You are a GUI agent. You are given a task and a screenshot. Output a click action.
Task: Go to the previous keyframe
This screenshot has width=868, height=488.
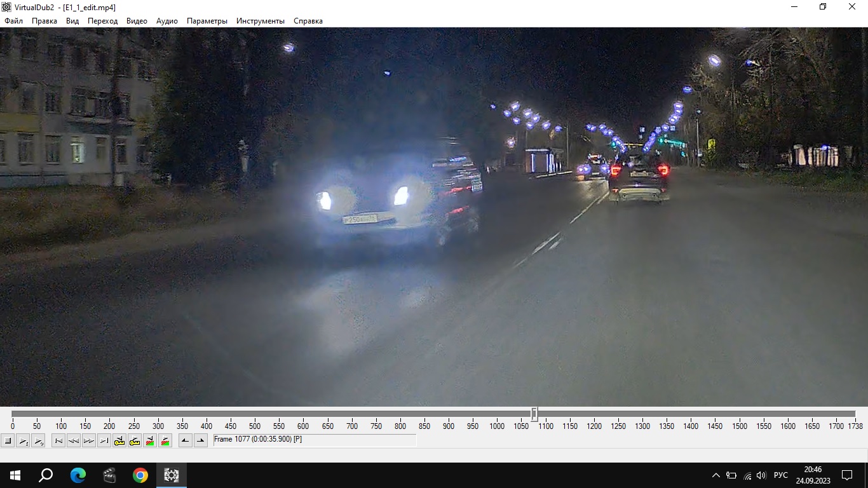coord(119,440)
